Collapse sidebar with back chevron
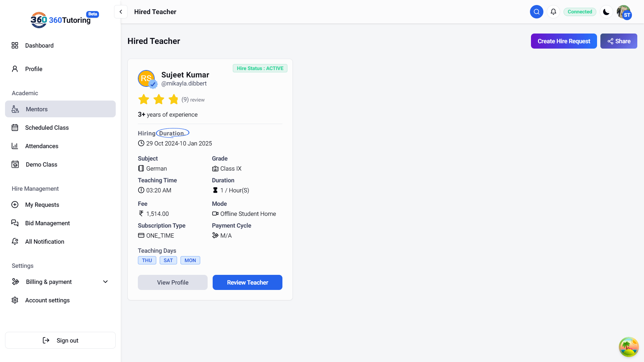 (121, 12)
